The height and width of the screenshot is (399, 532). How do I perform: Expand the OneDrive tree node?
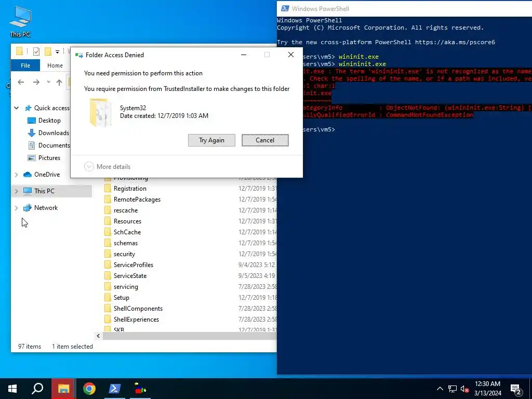(16, 175)
